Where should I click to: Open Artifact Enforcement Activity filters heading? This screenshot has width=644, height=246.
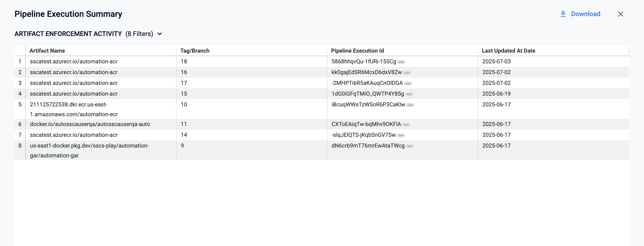pos(68,34)
